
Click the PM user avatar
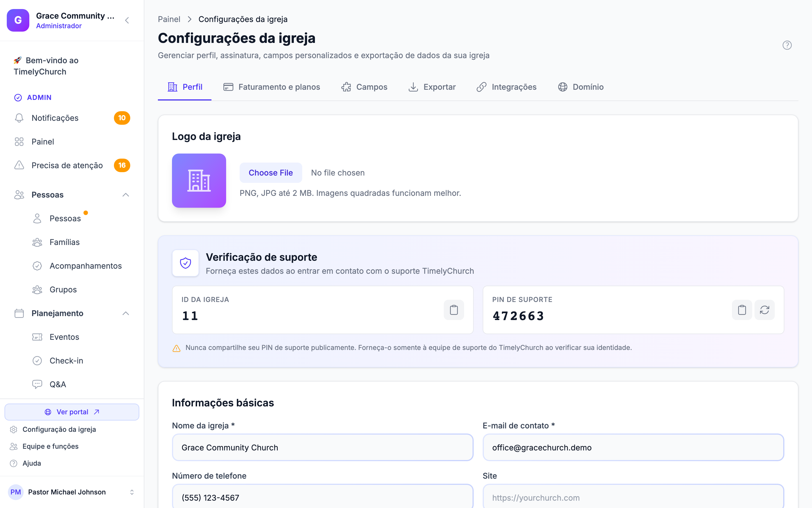click(16, 492)
